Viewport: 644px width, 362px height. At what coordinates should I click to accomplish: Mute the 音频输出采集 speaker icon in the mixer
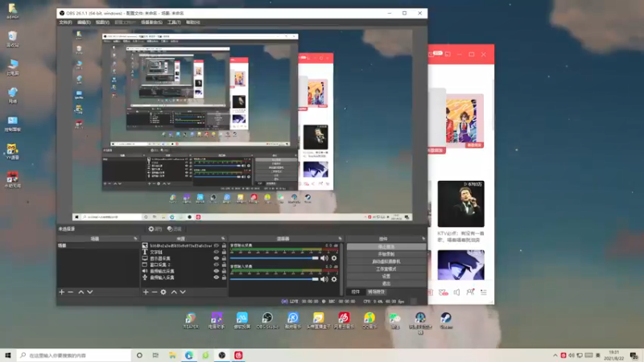(324, 258)
